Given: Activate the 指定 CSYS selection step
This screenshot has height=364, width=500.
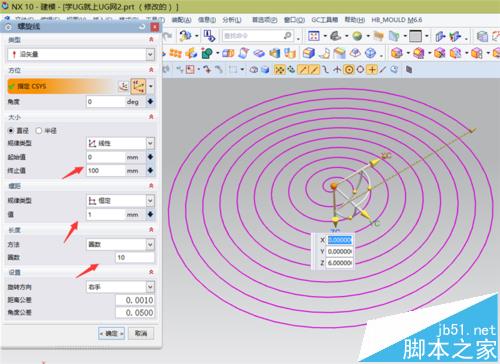Looking at the screenshot, I should point(62,86).
